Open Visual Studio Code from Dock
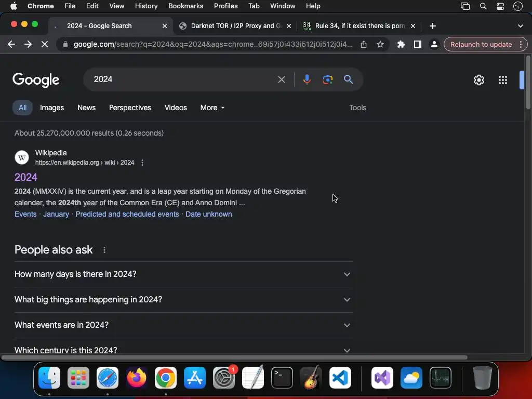This screenshot has height=399, width=532. pyautogui.click(x=340, y=378)
